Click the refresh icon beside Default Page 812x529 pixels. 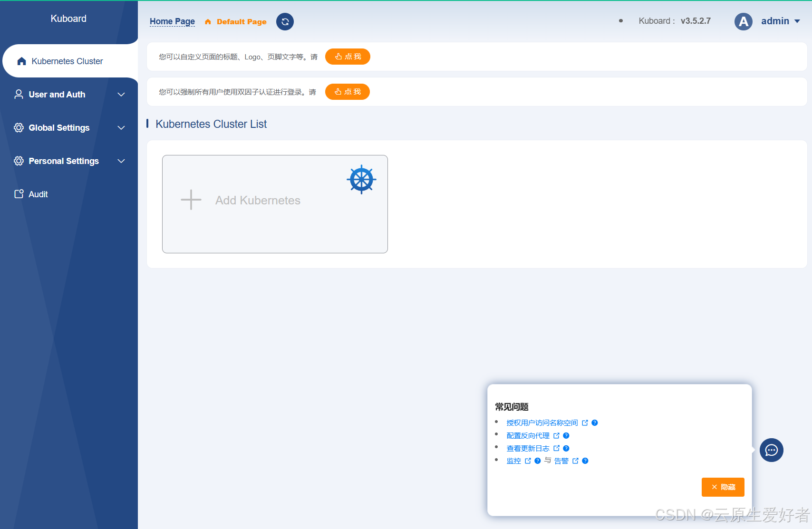click(285, 21)
